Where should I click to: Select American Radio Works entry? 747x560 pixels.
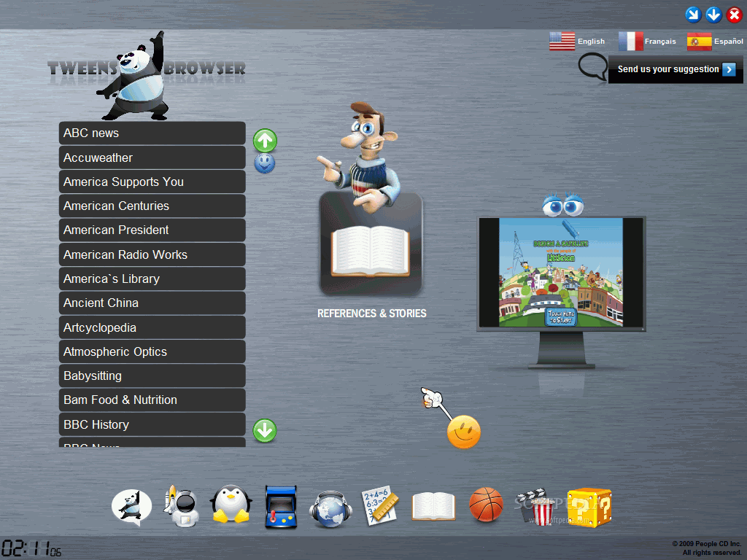point(152,254)
